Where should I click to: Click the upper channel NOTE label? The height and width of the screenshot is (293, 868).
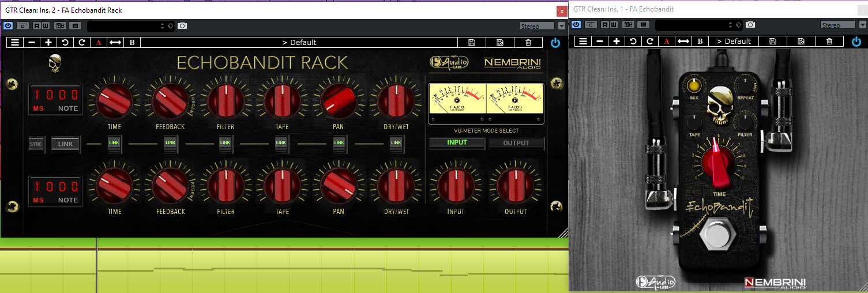(x=68, y=108)
